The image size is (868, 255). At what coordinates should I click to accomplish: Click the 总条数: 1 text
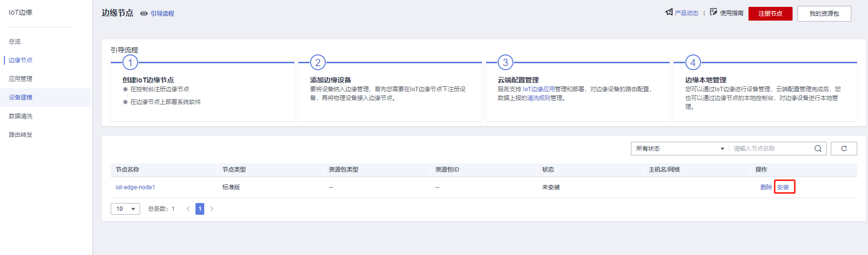pyautogui.click(x=161, y=209)
